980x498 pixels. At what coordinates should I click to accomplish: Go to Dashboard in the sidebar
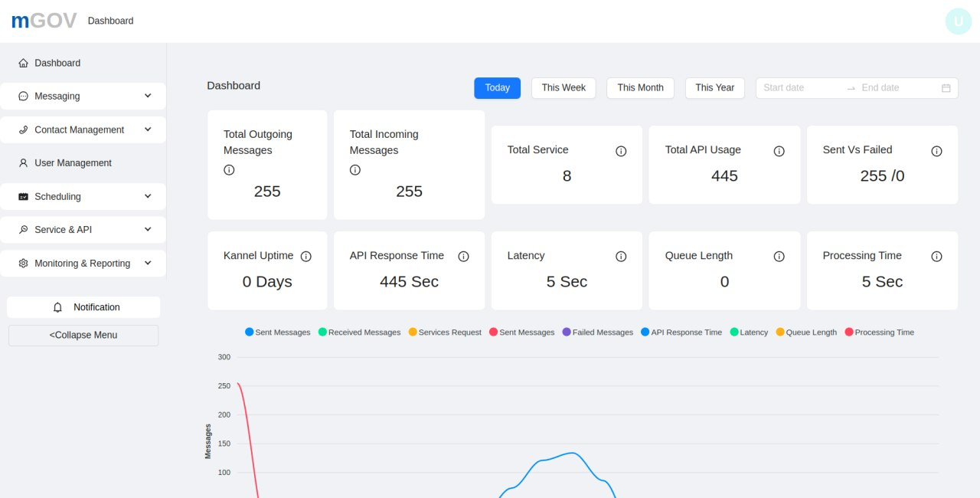[x=57, y=63]
